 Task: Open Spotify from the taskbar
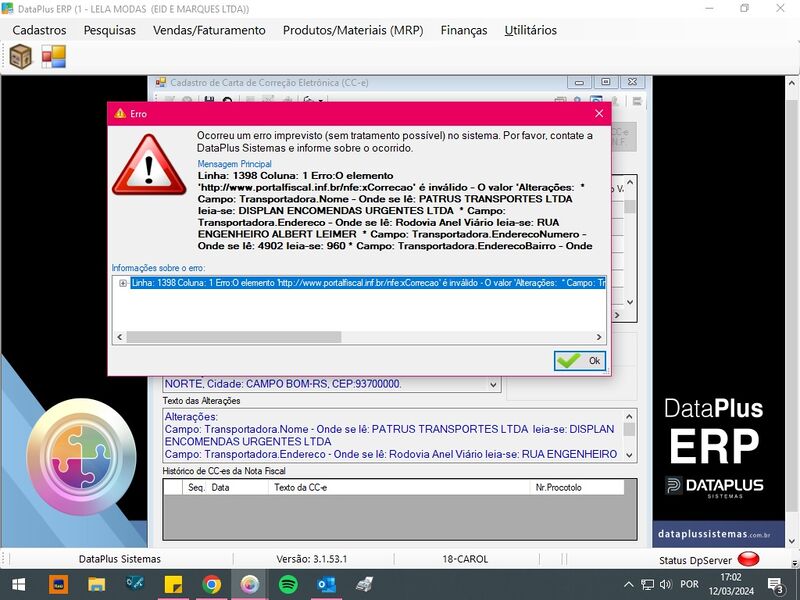tap(288, 585)
